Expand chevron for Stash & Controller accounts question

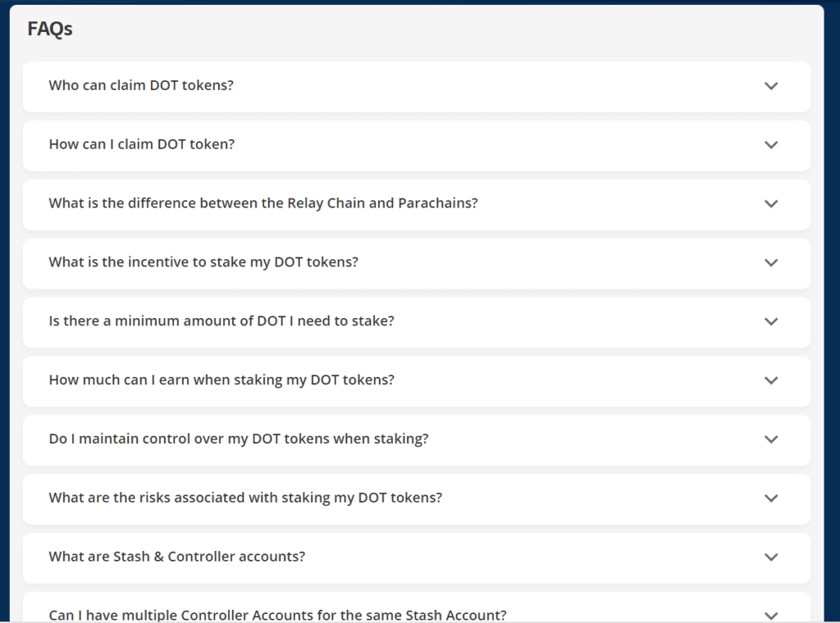(x=770, y=557)
